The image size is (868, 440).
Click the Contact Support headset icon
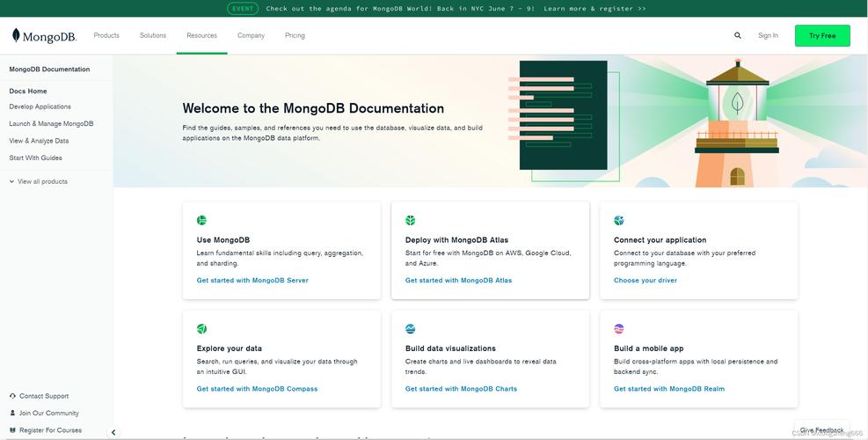point(12,396)
